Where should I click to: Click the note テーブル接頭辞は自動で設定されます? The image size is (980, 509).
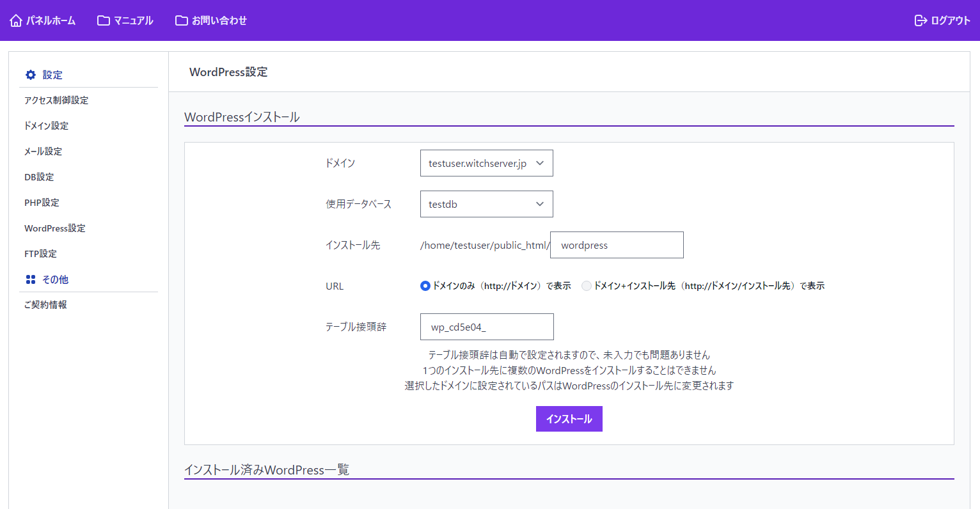pos(569,355)
